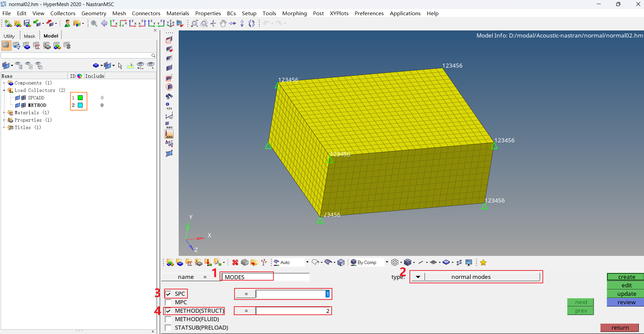Open the Mesh menu
644x334 pixels.
point(119,13)
